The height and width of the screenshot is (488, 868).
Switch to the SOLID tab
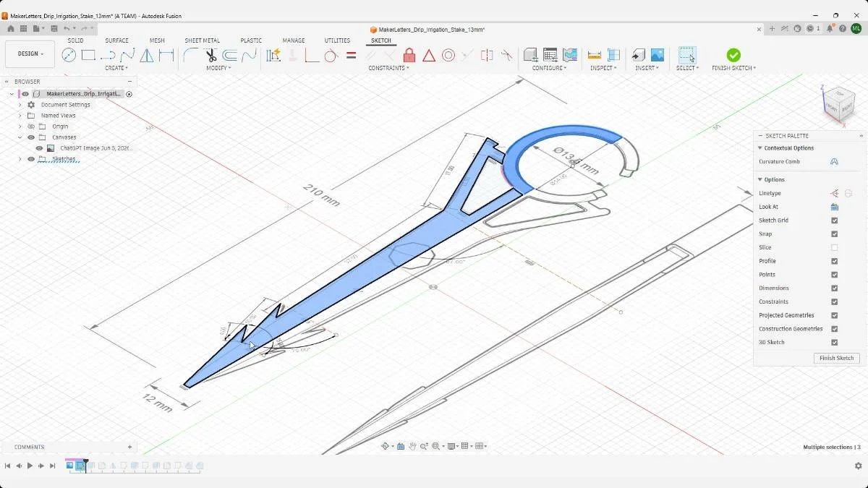point(75,40)
